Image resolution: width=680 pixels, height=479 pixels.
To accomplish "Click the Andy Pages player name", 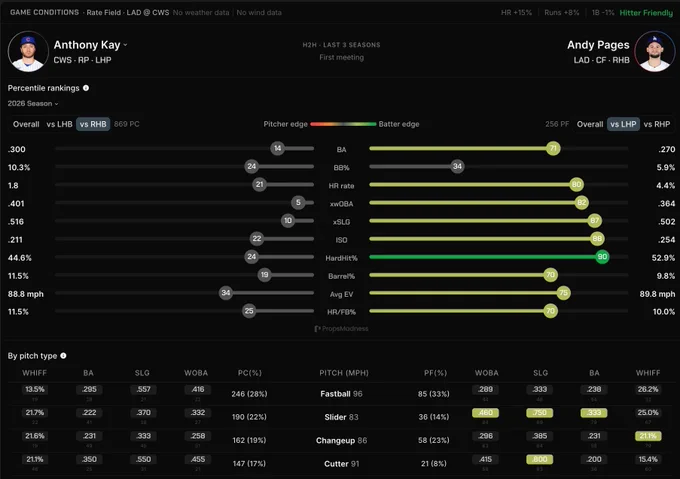I will point(598,45).
